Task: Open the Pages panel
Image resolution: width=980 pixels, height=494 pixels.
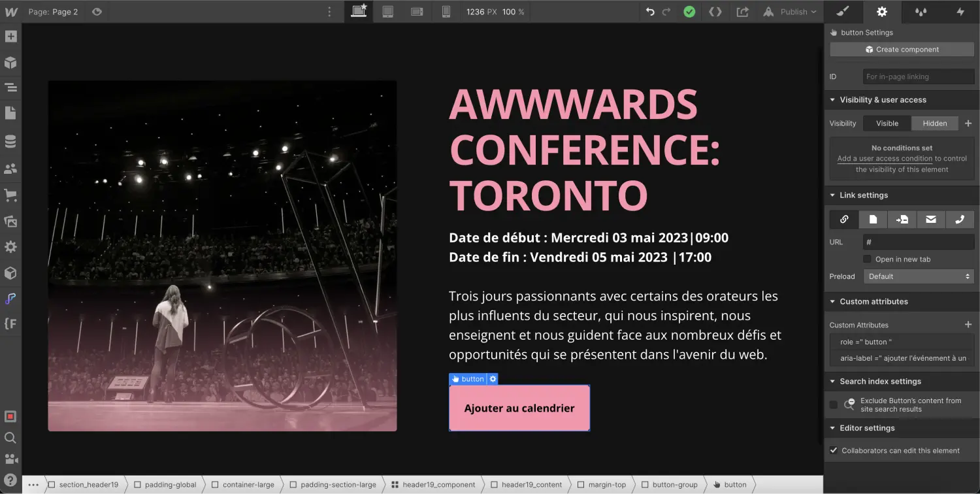Action: click(10, 113)
